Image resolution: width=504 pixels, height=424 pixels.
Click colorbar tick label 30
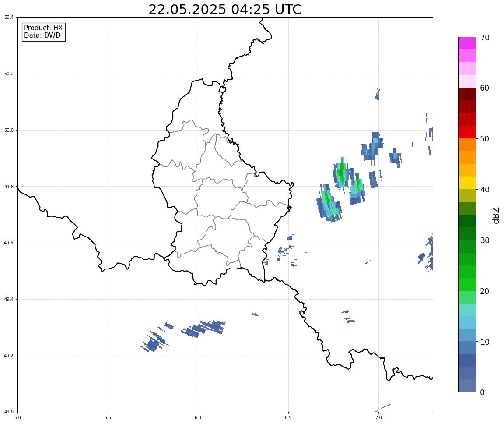point(485,240)
